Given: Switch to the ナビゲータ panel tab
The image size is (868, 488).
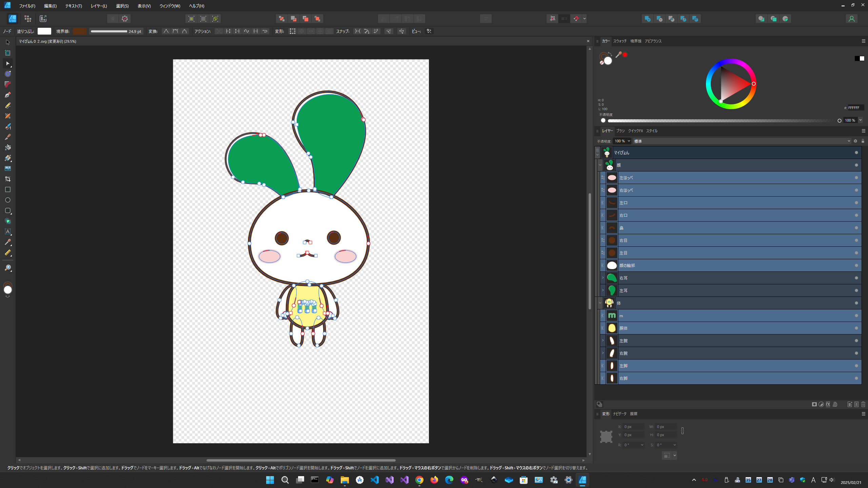Looking at the screenshot, I should (x=619, y=414).
